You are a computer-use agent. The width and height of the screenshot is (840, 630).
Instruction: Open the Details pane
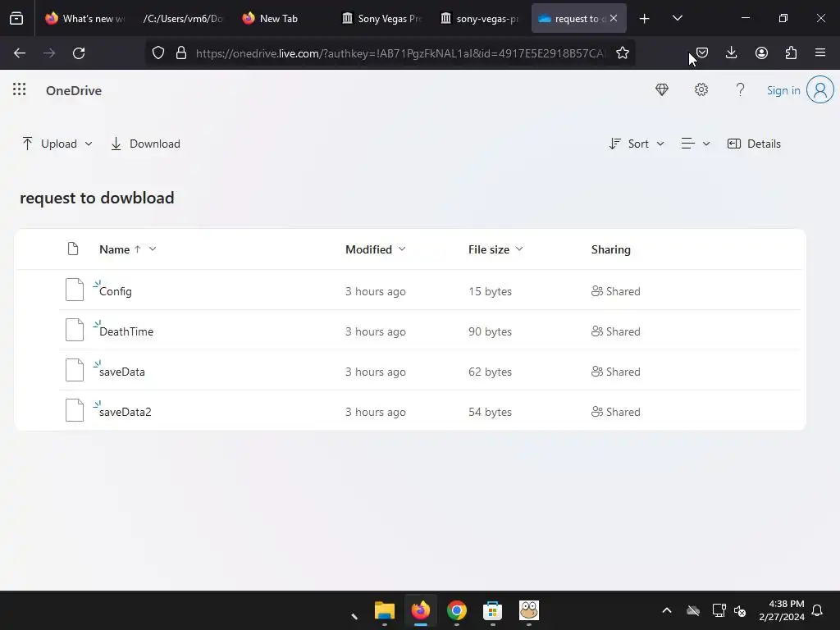coord(754,144)
